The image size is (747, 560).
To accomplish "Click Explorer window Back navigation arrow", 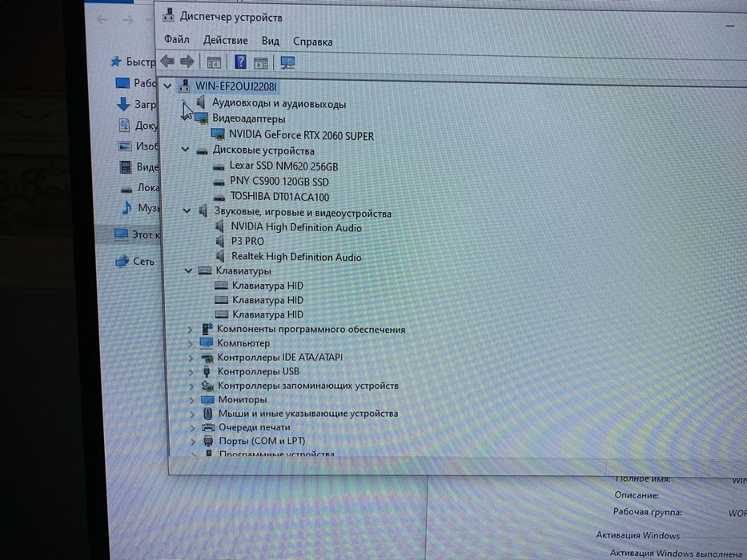I will 102,19.
